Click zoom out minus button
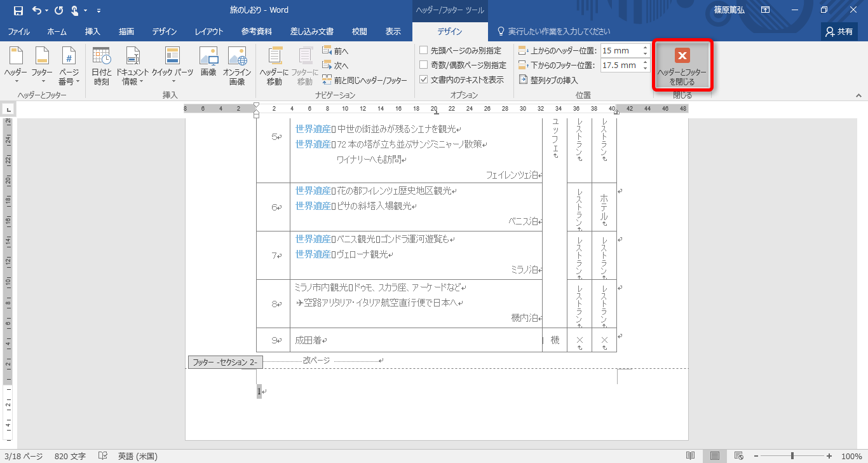Viewport: 868px width, 463px height. point(756,456)
